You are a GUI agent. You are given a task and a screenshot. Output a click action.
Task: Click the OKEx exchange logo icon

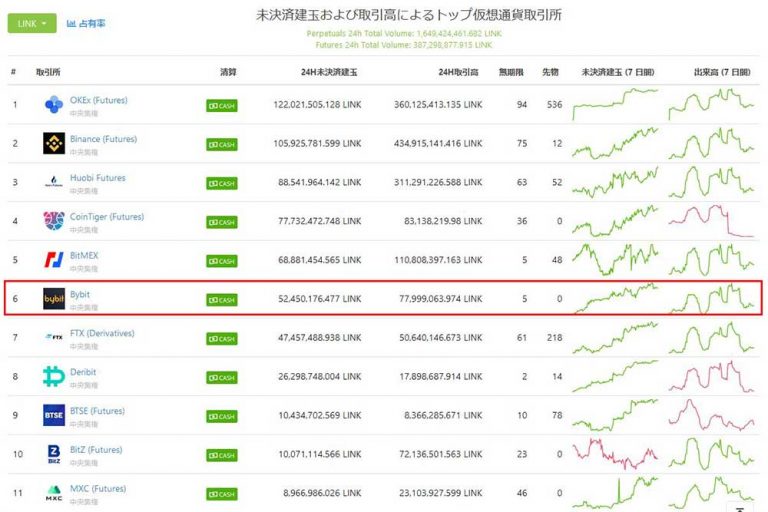tap(54, 105)
